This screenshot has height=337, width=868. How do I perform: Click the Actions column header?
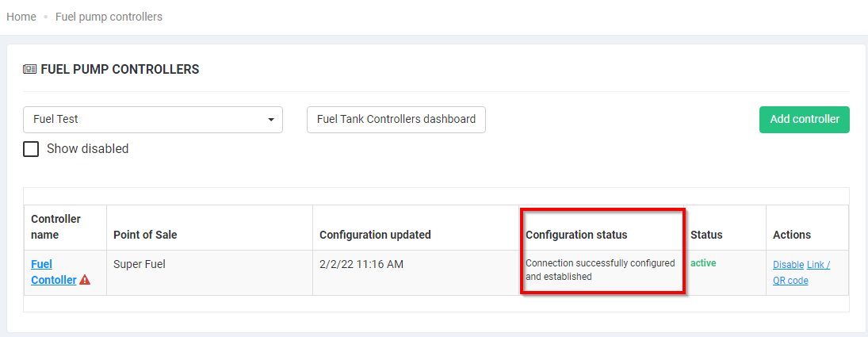(792, 235)
